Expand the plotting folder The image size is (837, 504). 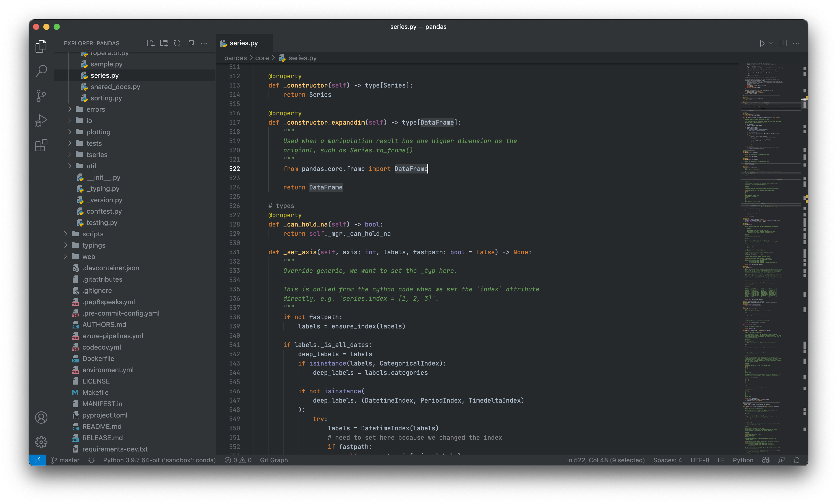click(x=98, y=132)
